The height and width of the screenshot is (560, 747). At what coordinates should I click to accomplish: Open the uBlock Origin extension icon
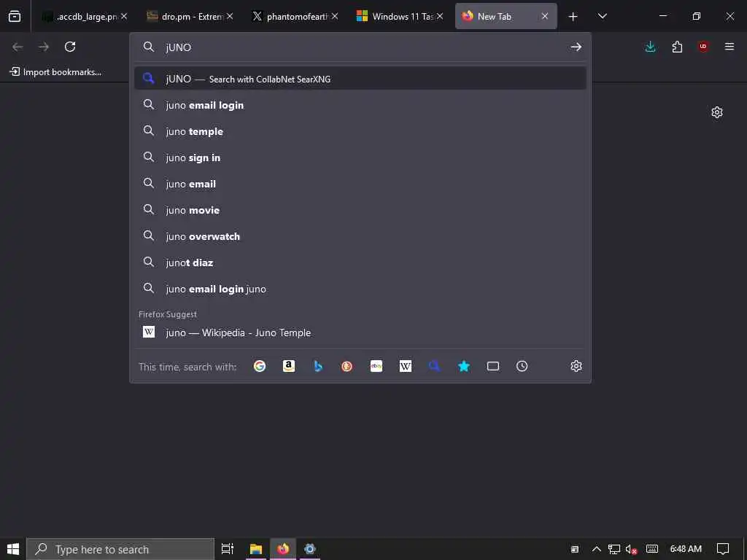coord(703,47)
